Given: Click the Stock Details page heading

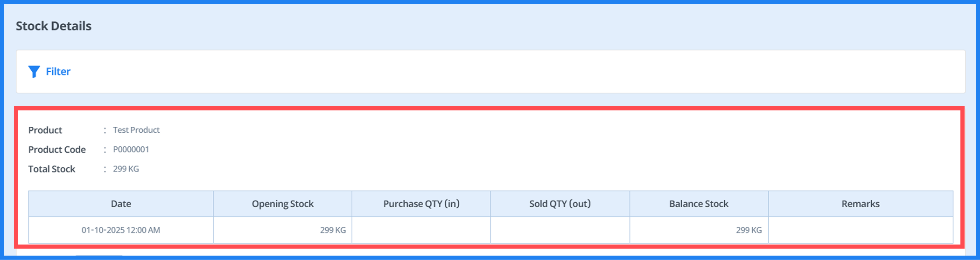Looking at the screenshot, I should coord(54,26).
